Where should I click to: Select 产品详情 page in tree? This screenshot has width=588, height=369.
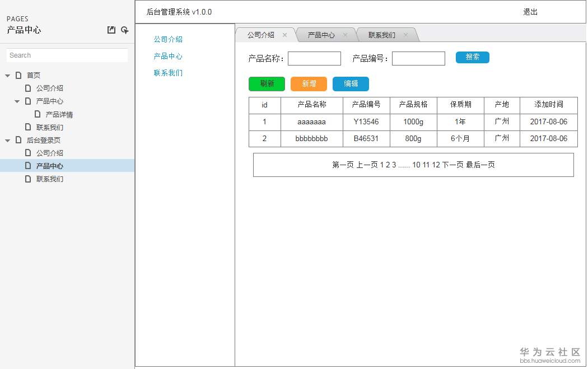(59, 114)
